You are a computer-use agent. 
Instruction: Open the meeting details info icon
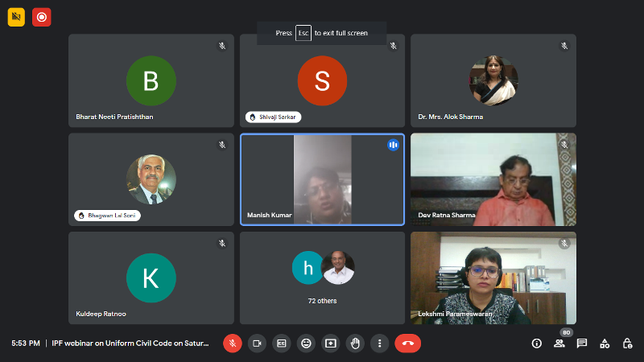537,343
